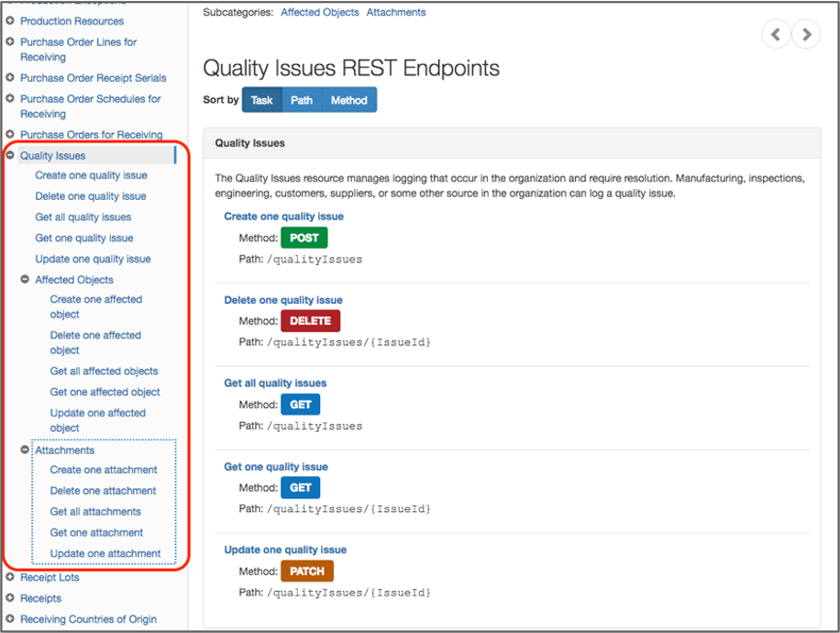
Task: Collapse the Affected Objects subtree
Action: point(25,280)
